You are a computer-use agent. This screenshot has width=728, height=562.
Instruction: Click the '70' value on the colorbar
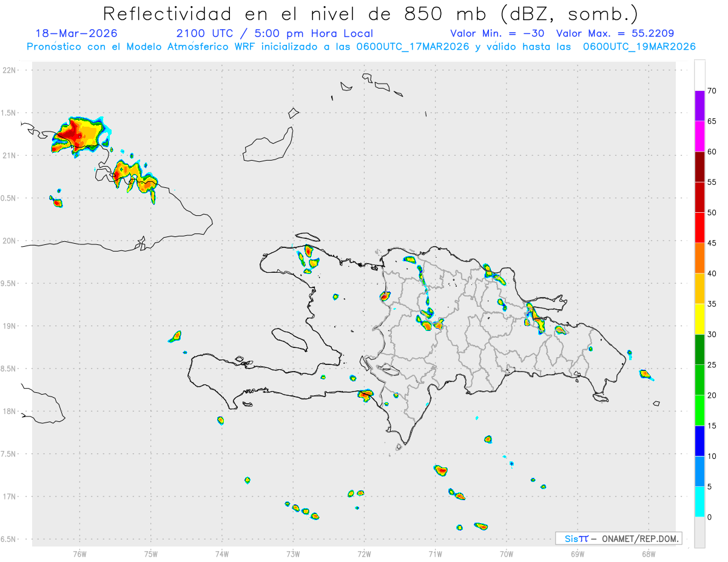712,91
